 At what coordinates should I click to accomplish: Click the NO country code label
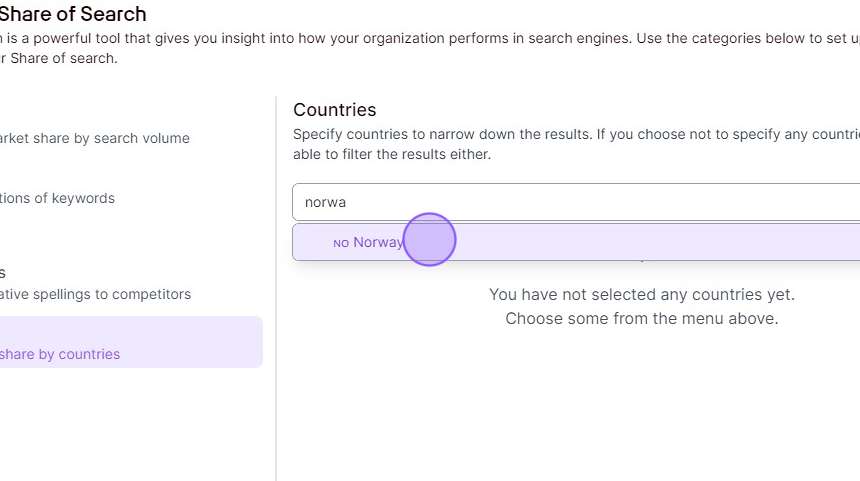click(341, 243)
